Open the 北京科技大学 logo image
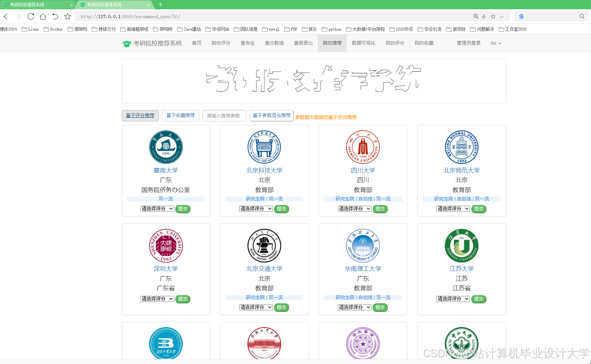Image resolution: width=591 pixels, height=364 pixels. (264, 147)
